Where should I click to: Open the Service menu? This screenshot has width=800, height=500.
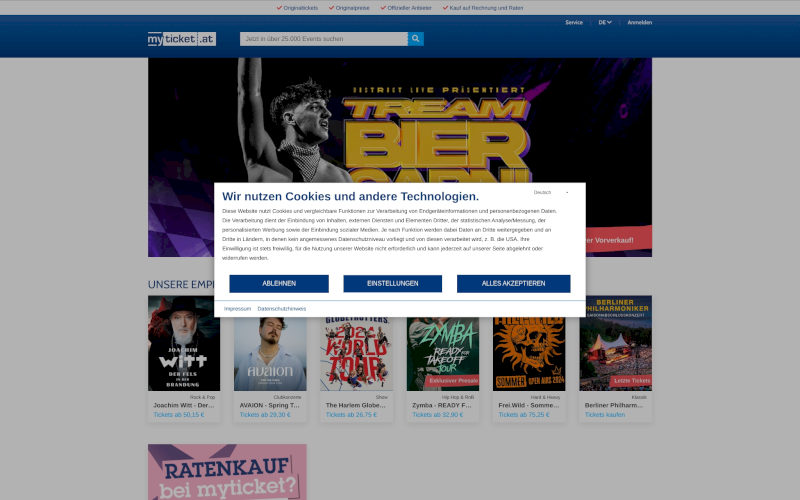pyautogui.click(x=573, y=22)
